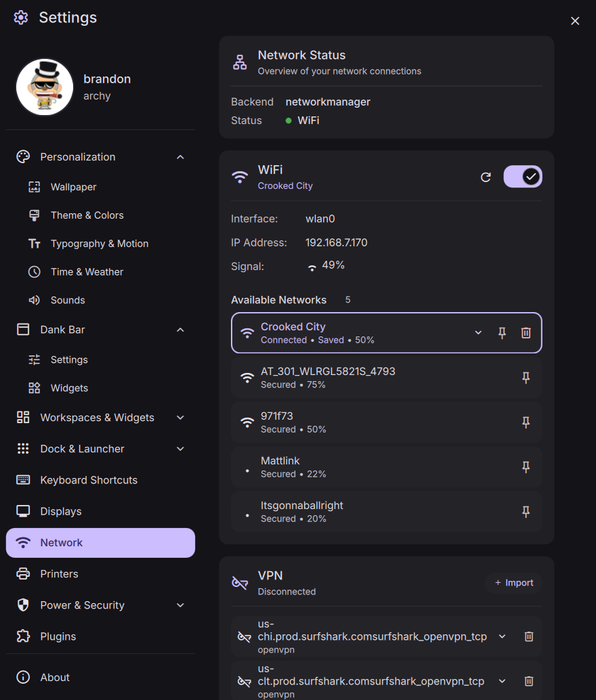
Task: Expand the us-chi surfshark VPN entry
Action: pos(502,636)
